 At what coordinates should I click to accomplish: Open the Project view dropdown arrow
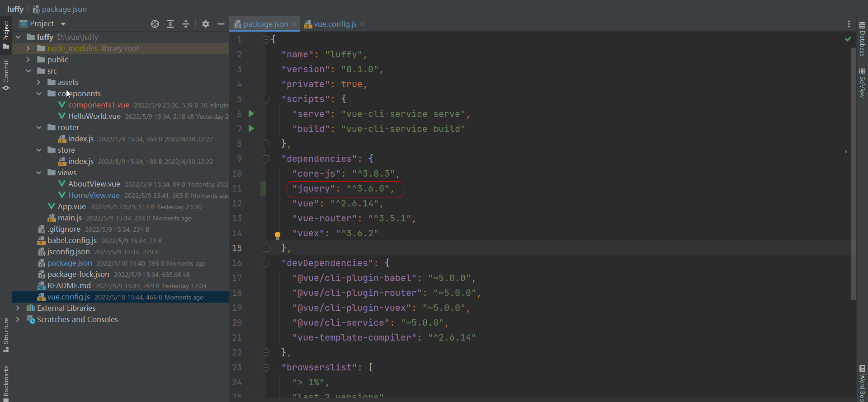pyautogui.click(x=63, y=24)
